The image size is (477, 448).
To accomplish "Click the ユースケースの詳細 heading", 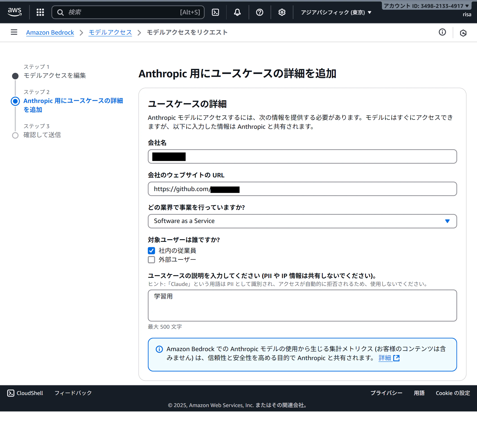I will (187, 104).
